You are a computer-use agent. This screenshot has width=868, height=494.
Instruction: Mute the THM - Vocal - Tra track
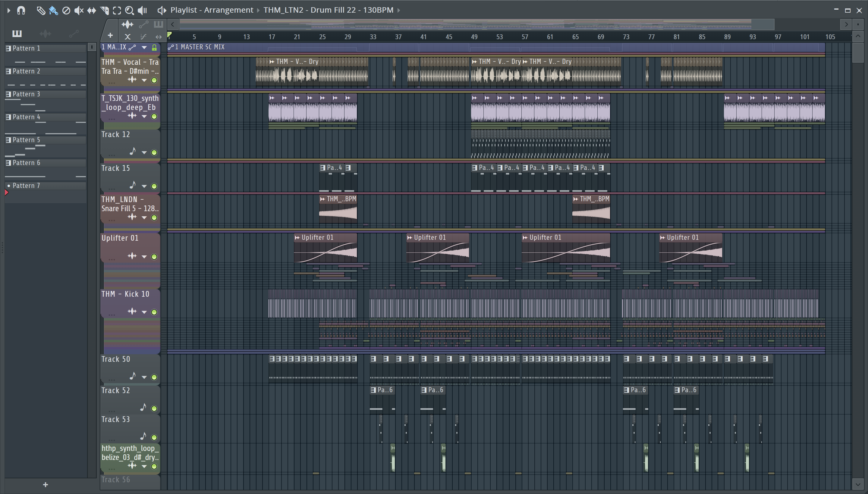154,80
